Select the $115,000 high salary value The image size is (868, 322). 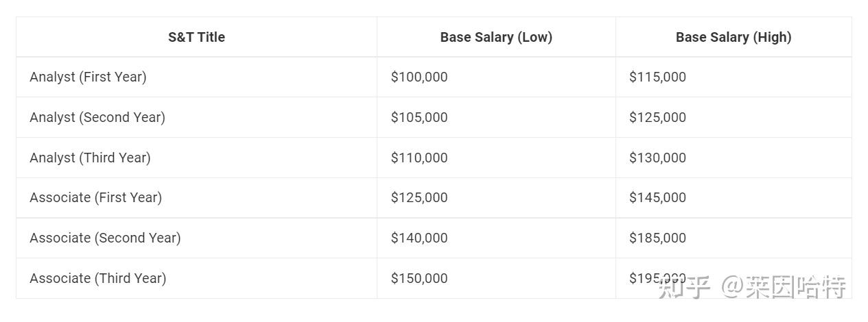click(657, 77)
